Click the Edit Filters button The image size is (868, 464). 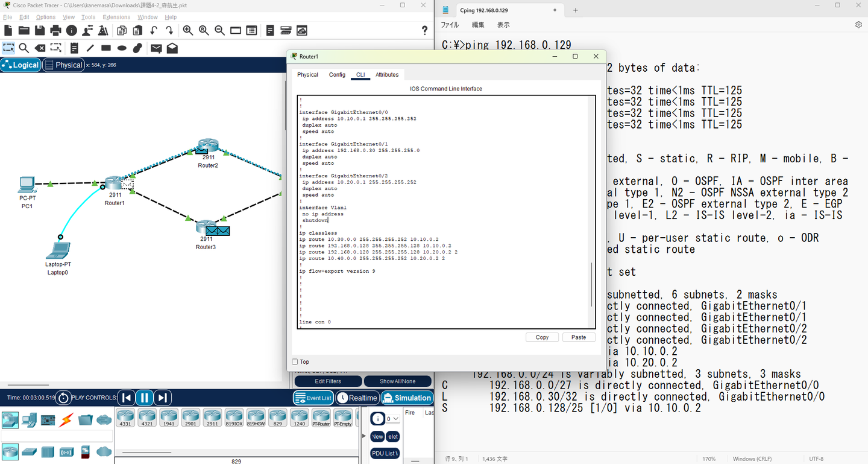click(x=328, y=381)
